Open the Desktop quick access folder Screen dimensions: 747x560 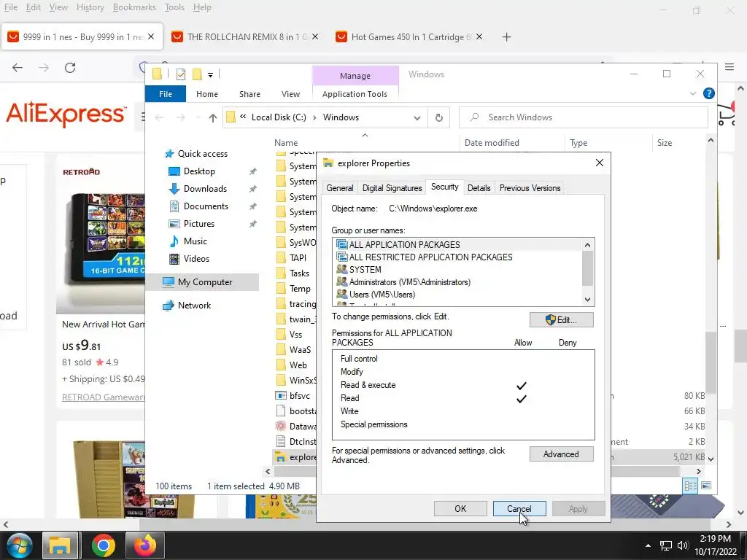click(x=199, y=171)
